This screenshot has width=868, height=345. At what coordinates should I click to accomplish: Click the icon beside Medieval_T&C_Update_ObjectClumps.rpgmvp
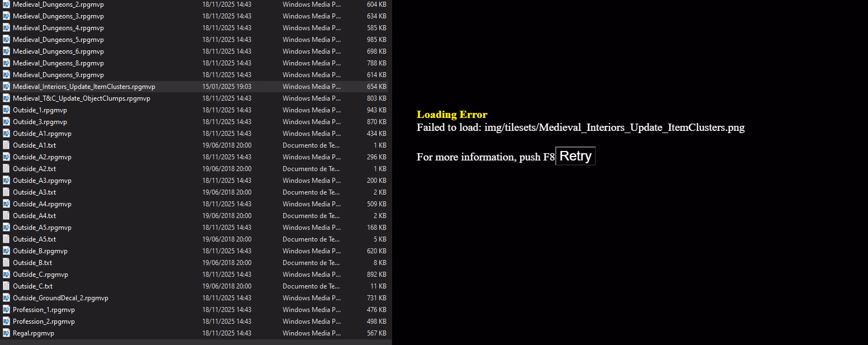7,98
